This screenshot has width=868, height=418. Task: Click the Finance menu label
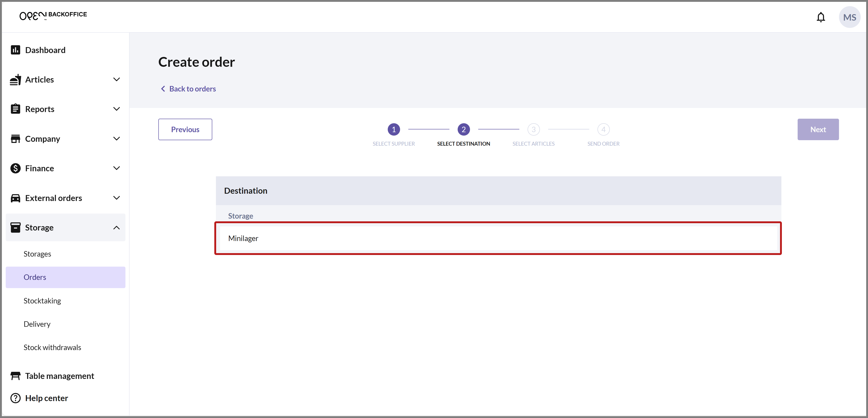40,168
